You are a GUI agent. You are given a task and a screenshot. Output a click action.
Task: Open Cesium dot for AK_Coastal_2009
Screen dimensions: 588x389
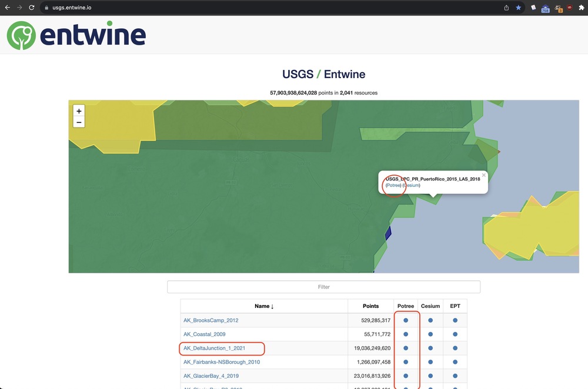[x=430, y=334]
